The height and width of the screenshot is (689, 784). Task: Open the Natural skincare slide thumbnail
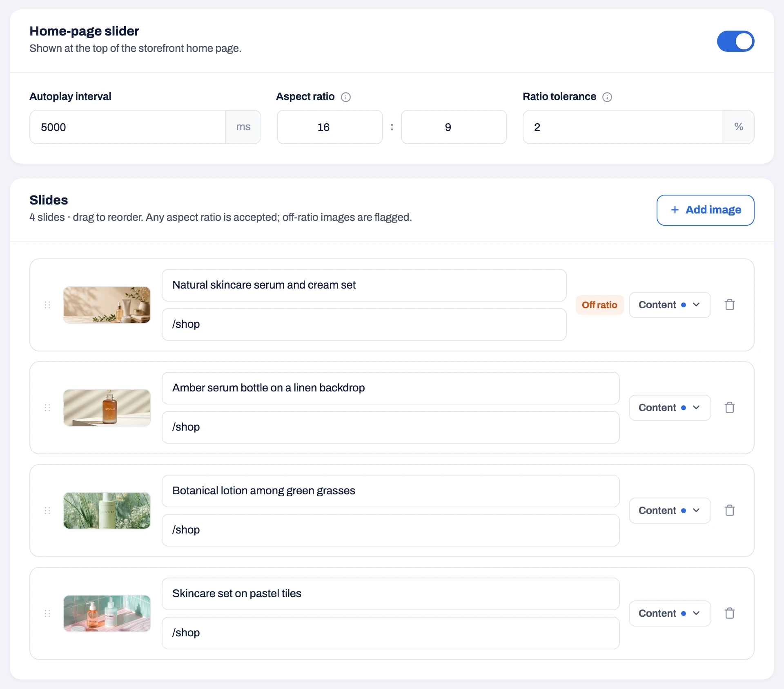point(107,305)
